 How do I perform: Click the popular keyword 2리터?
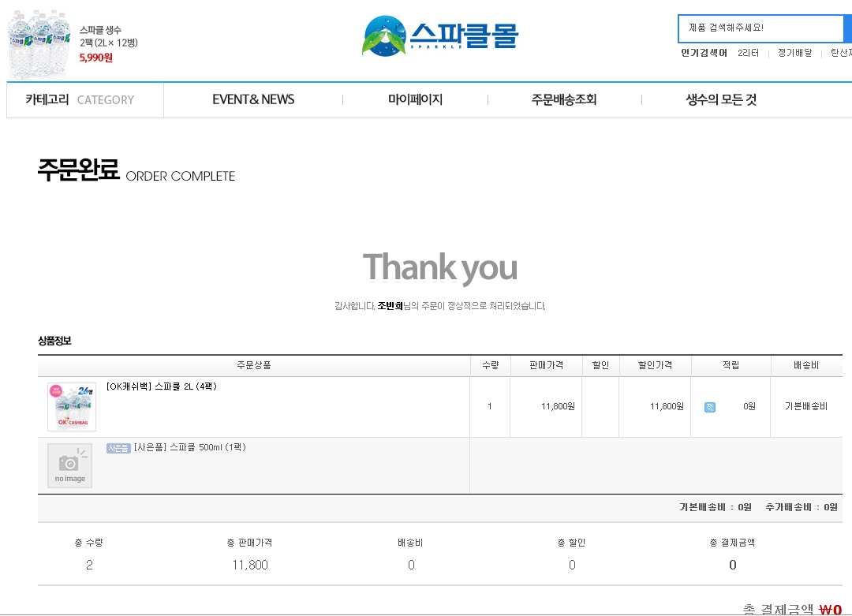(748, 53)
